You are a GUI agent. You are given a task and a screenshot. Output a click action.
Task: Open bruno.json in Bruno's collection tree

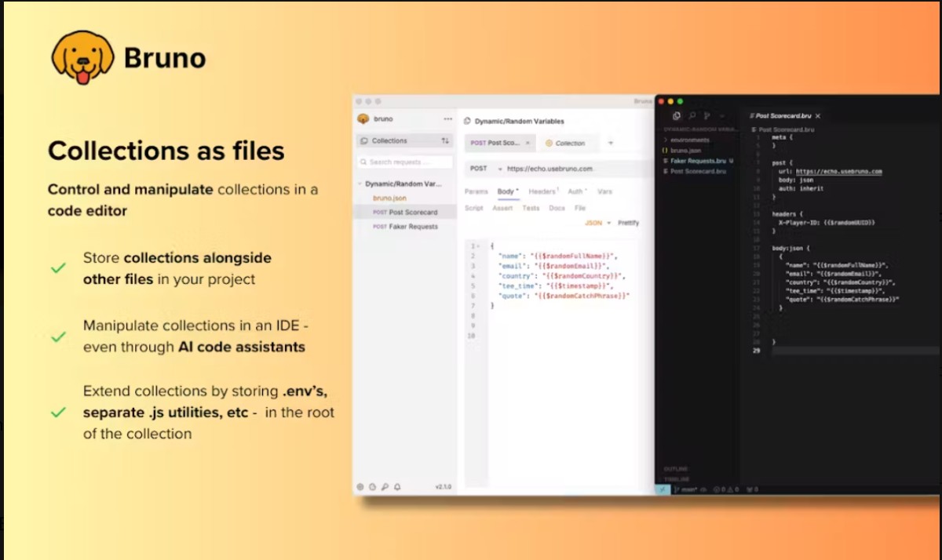point(389,198)
